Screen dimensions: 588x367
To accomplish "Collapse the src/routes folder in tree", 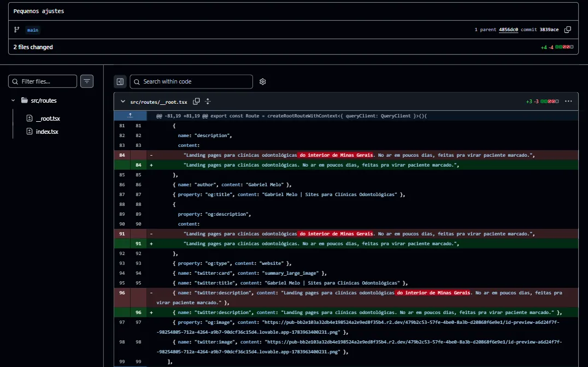I will 13,100.
